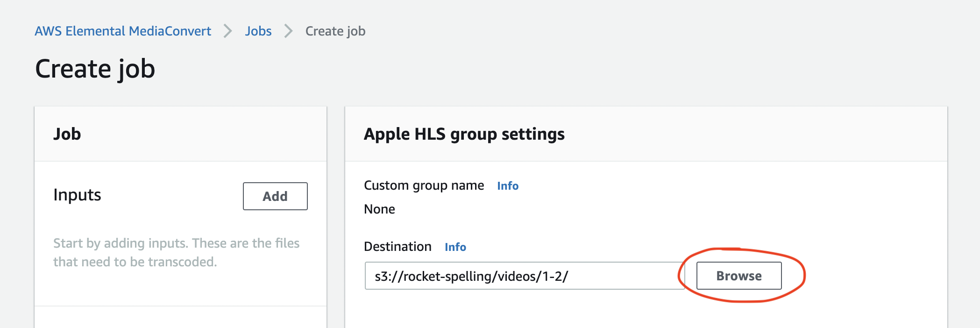Image resolution: width=980 pixels, height=328 pixels.
Task: Click the chevron after the Jobs breadcrumb
Action: pos(289,31)
